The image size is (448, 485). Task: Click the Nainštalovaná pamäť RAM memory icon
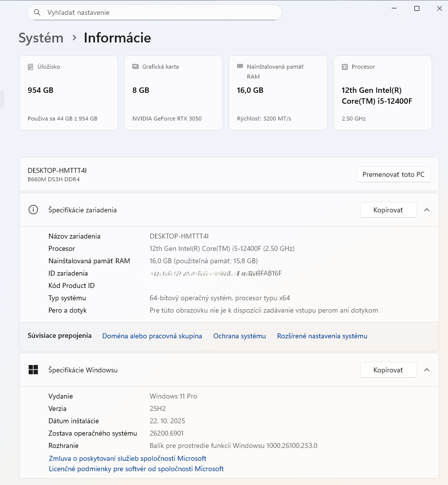(x=240, y=66)
